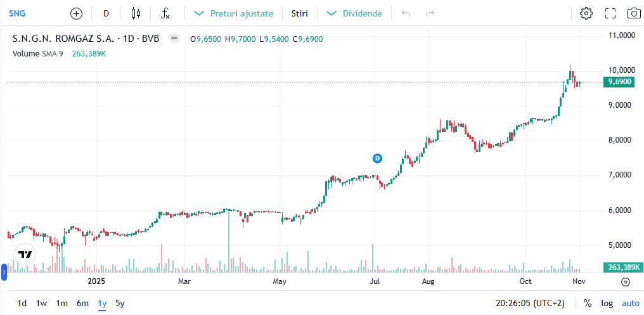Click the dividend marker on the chart

tap(377, 158)
